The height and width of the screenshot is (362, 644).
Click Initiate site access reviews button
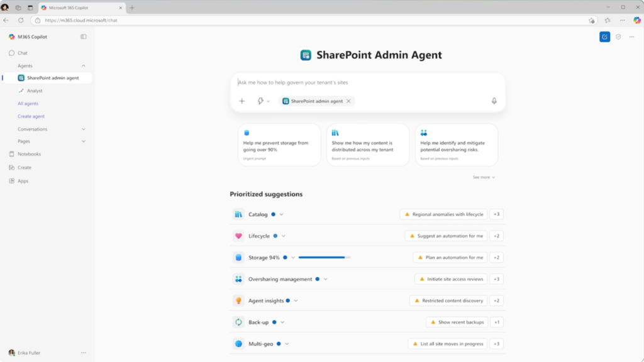[x=451, y=279]
